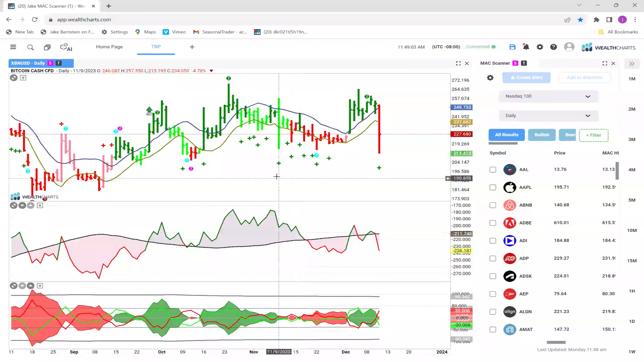
Task: Move the bottom pane up
Action: point(31,286)
